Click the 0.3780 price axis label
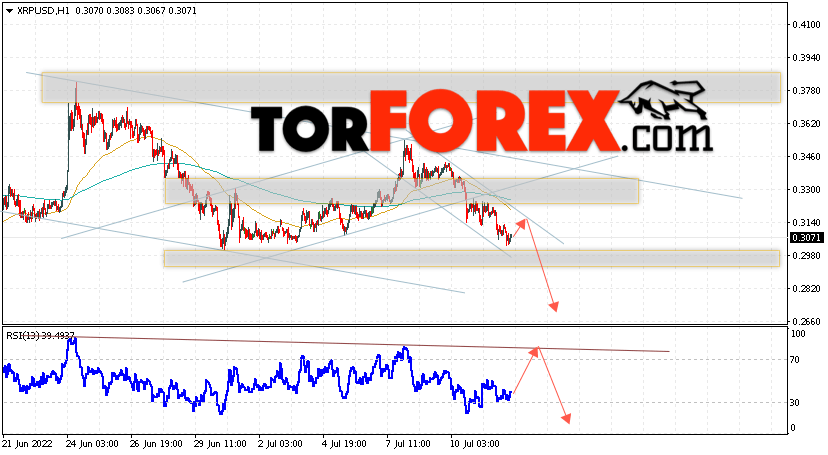The height and width of the screenshot is (455, 828). tap(806, 91)
